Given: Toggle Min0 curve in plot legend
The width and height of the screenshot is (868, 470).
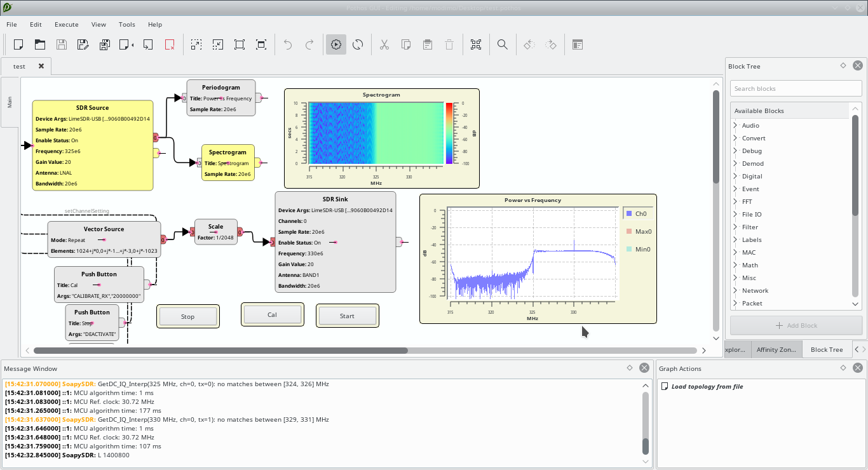Looking at the screenshot, I should 638,250.
